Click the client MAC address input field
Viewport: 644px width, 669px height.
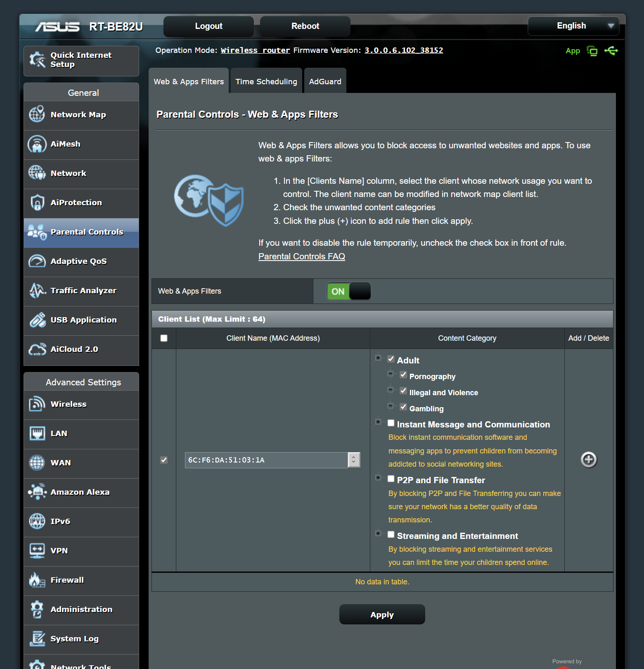pos(267,460)
